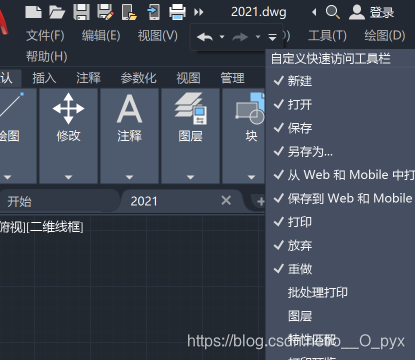Switch to the 参数化 ribbon tab
415x360 pixels.
(138, 78)
